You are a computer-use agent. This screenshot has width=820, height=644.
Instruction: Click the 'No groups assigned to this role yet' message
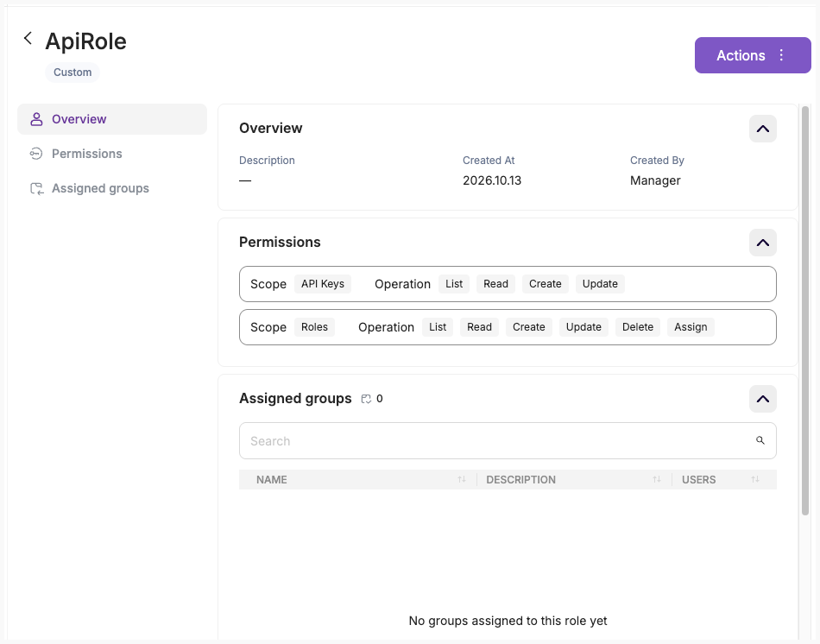(508, 621)
